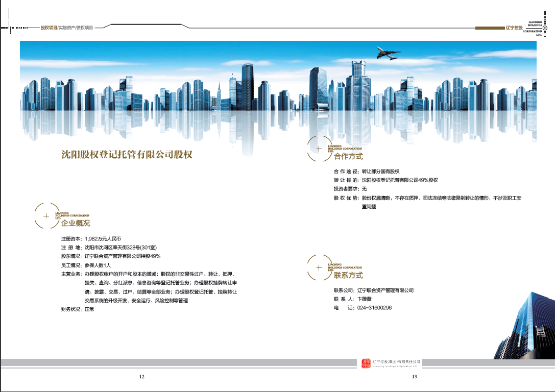Click the line 注册资本: 1,982万元人民币
Image resolution: width=555 pixels, height=392 pixels.
(91, 239)
